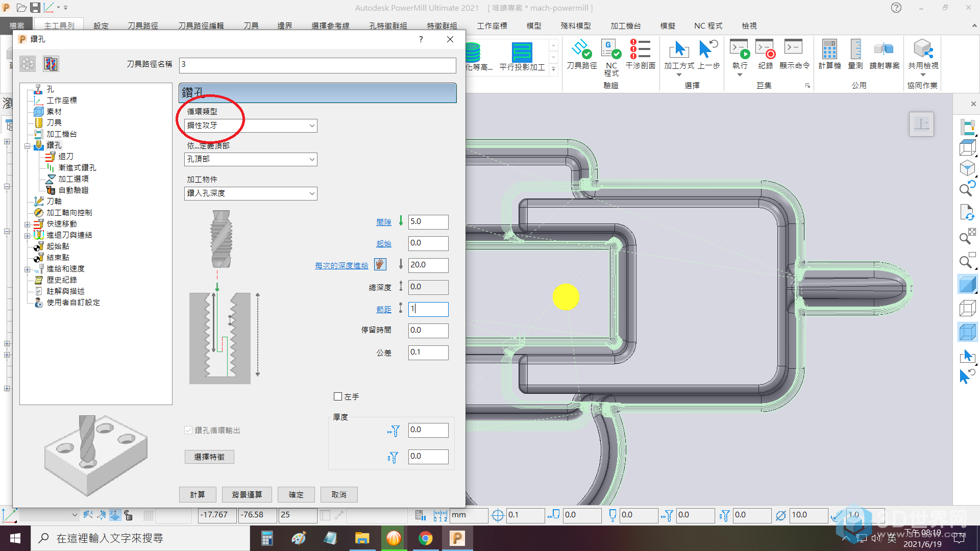Open the 鑽入孔深度 dropdown
980x551 pixels.
coord(251,193)
